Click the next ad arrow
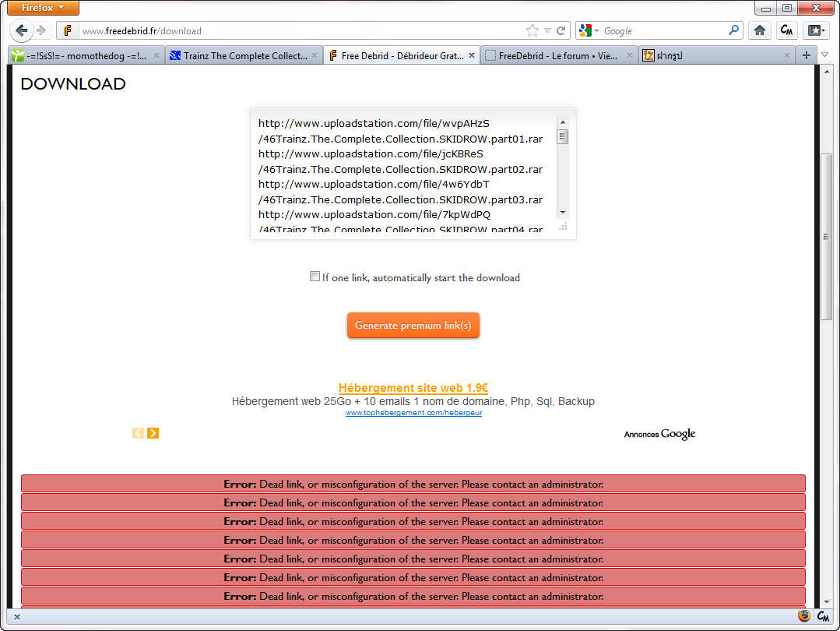Image resolution: width=840 pixels, height=631 pixels. point(153,433)
